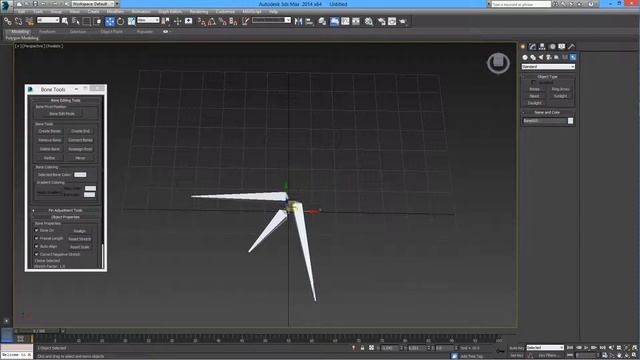Image resolution: width=640 pixels, height=360 pixels.
Task: Select the Lights category icon
Action: pos(541,57)
